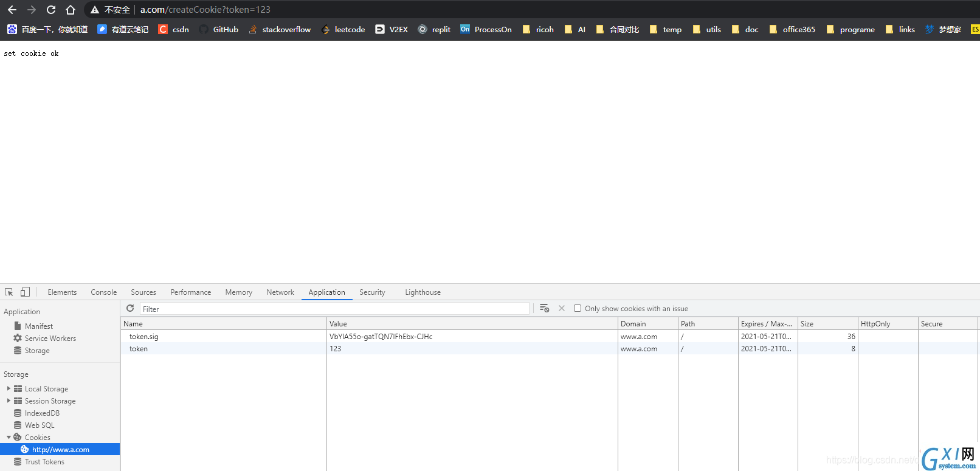The height and width of the screenshot is (471, 980).
Task: Open the programe bookmark folder
Action: (x=851, y=29)
